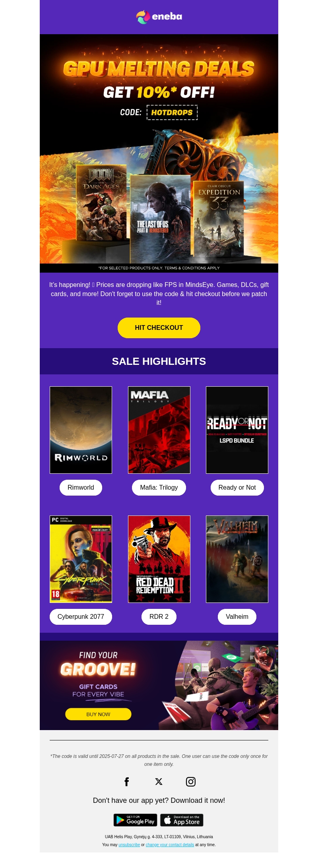This screenshot has height=868, width=318.
Task: Tap the Google Play badge
Action: click(135, 820)
